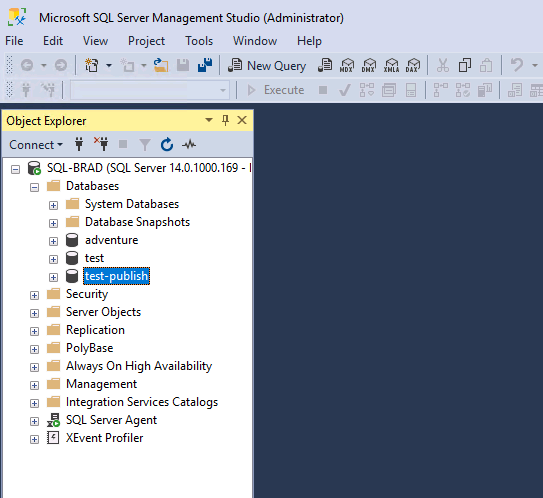Image resolution: width=543 pixels, height=498 pixels.
Task: Expand Always On High Availability folder
Action: [x=34, y=367]
